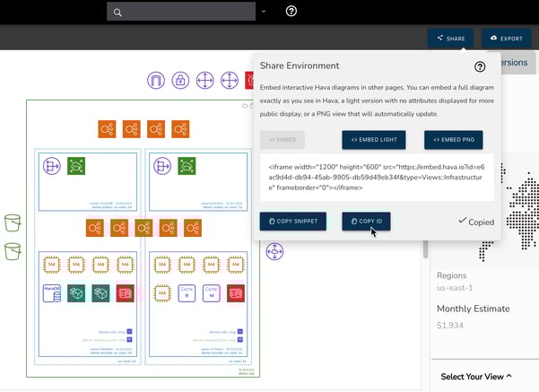Viewport: 539px width, 392px height.
Task: Click the Export button
Action: (505, 39)
